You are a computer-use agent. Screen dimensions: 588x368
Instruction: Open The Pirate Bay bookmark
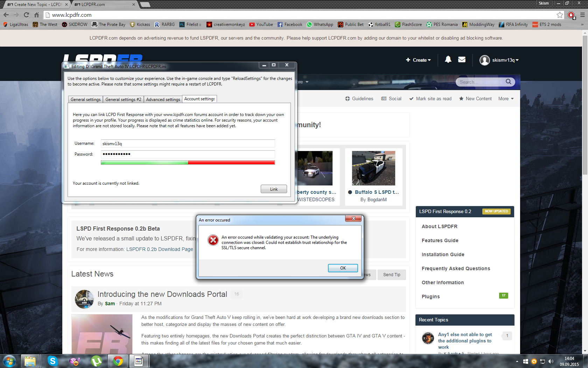(x=108, y=25)
